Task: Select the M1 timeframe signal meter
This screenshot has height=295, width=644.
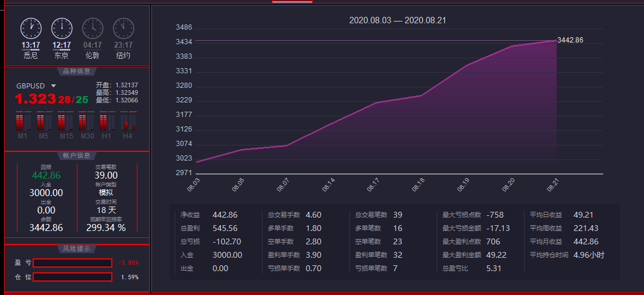Action: [23, 123]
